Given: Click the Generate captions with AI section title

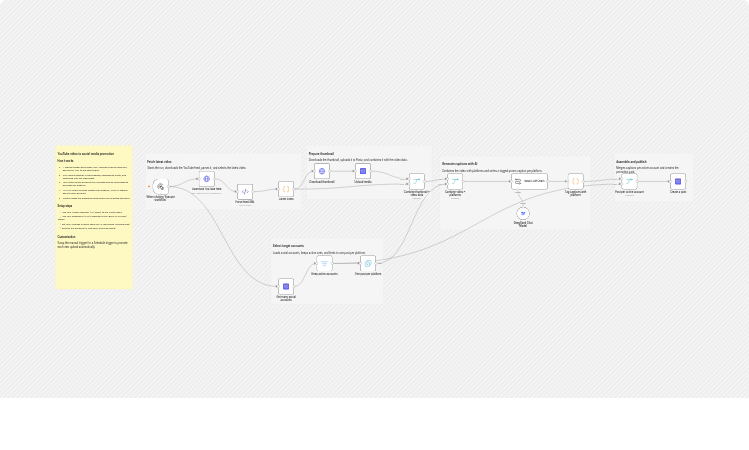Looking at the screenshot, I should coord(460,164).
